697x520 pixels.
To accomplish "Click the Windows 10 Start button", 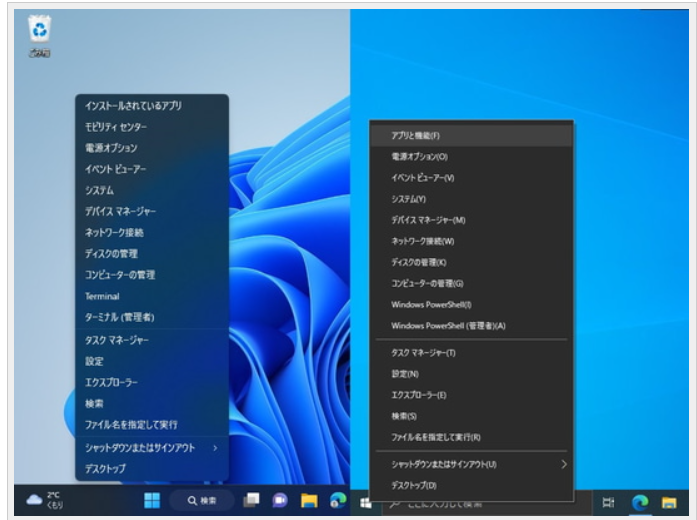I will [365, 503].
